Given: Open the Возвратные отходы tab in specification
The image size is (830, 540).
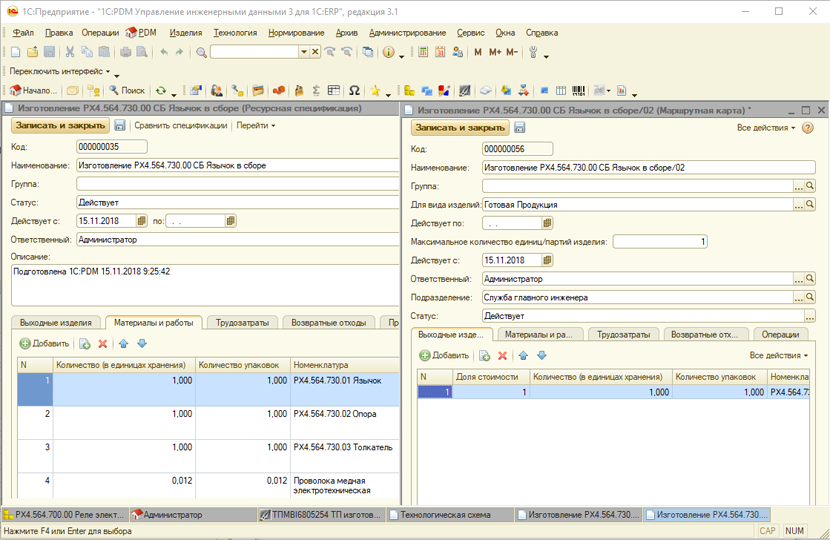Looking at the screenshot, I should pyautogui.click(x=328, y=322).
